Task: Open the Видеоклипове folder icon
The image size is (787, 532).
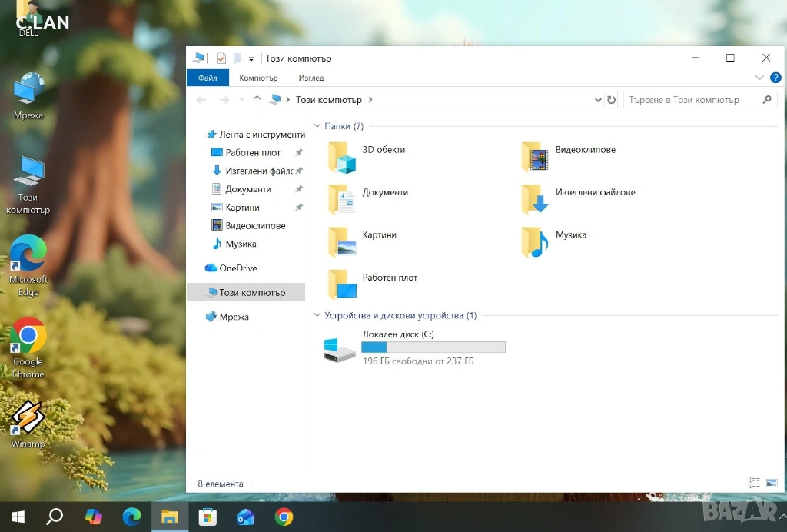Action: tap(535, 157)
